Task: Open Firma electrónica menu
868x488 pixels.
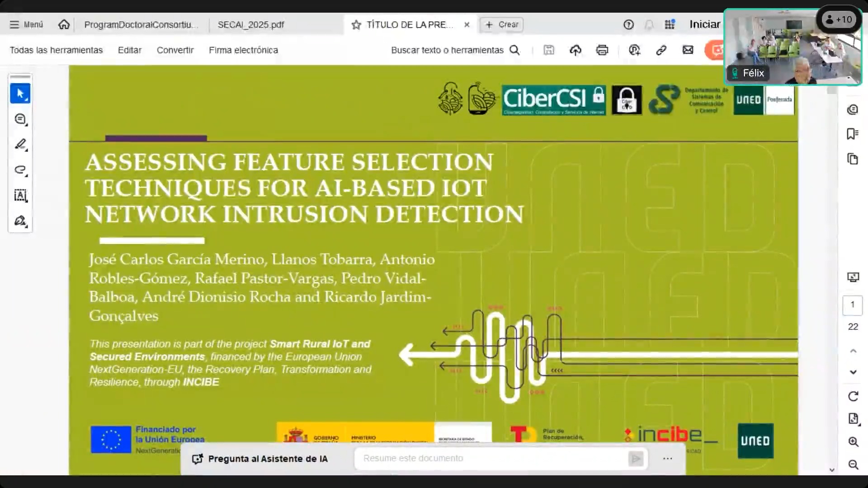Action: point(243,50)
